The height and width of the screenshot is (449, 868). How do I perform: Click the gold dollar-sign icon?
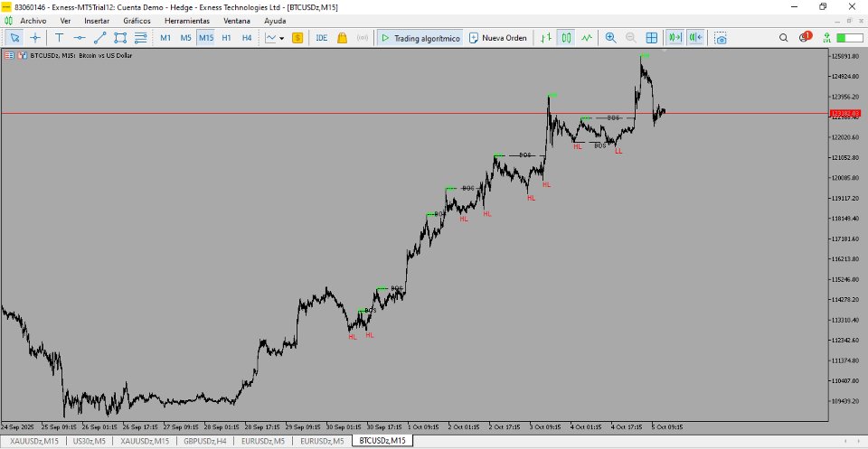[297, 38]
